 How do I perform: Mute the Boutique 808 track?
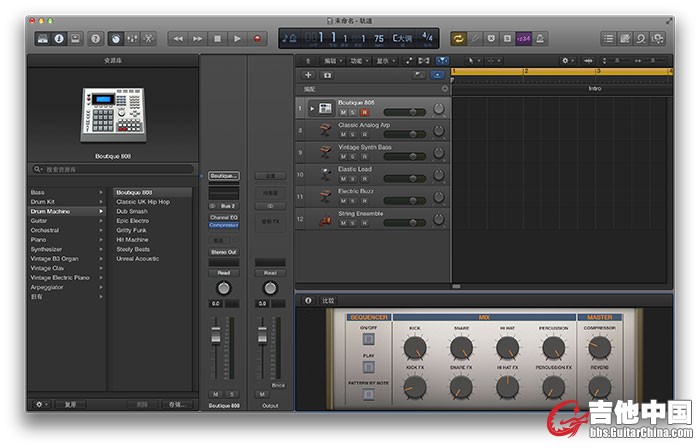[x=343, y=112]
